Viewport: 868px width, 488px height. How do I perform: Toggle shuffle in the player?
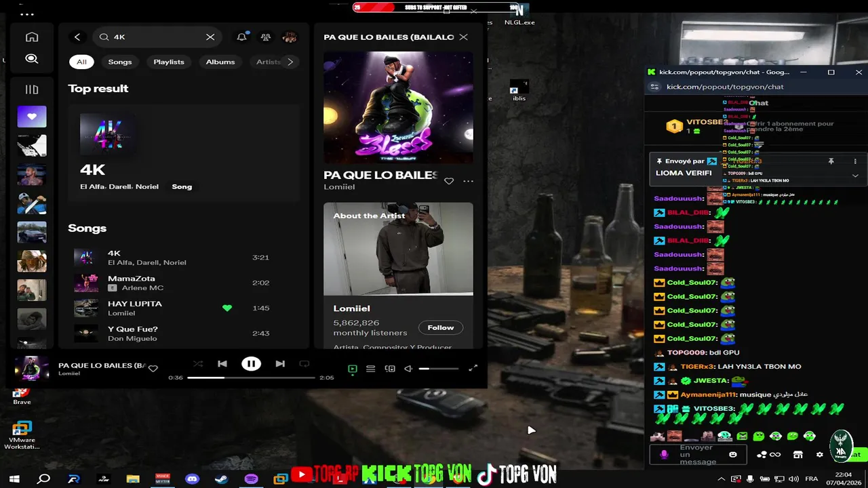click(x=198, y=364)
